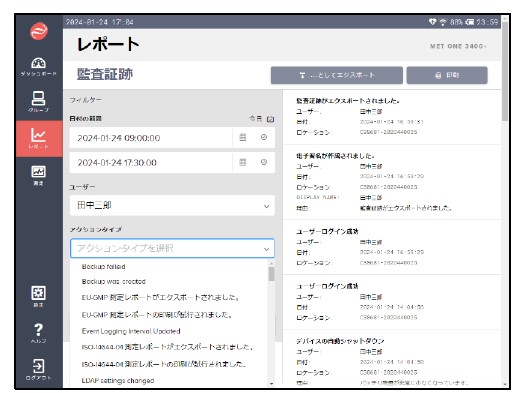
Task: Select EU-GMP 測定レポートがエクスポートされました option
Action: [x=160, y=297]
